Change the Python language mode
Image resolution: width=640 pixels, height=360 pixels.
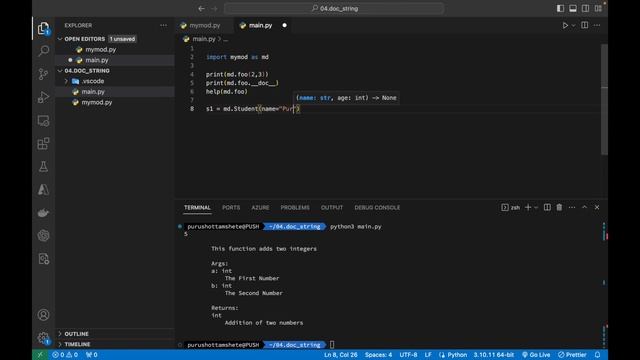pos(457,355)
